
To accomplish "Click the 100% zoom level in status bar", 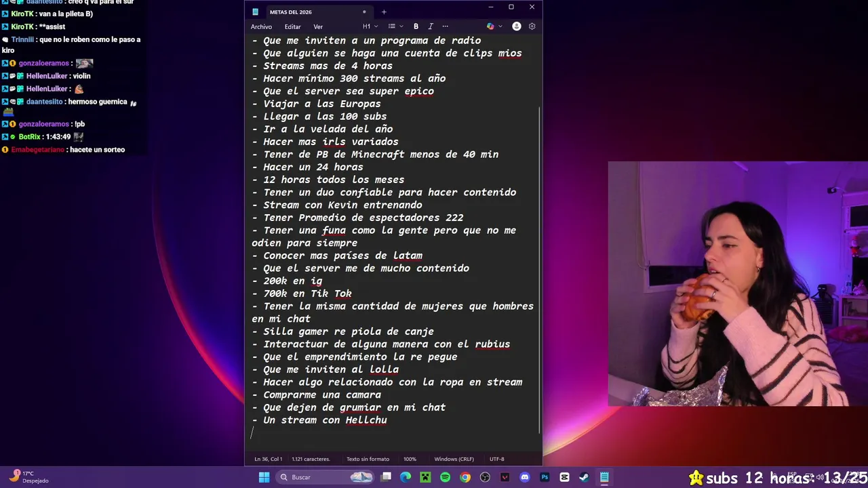I will [x=410, y=459].
